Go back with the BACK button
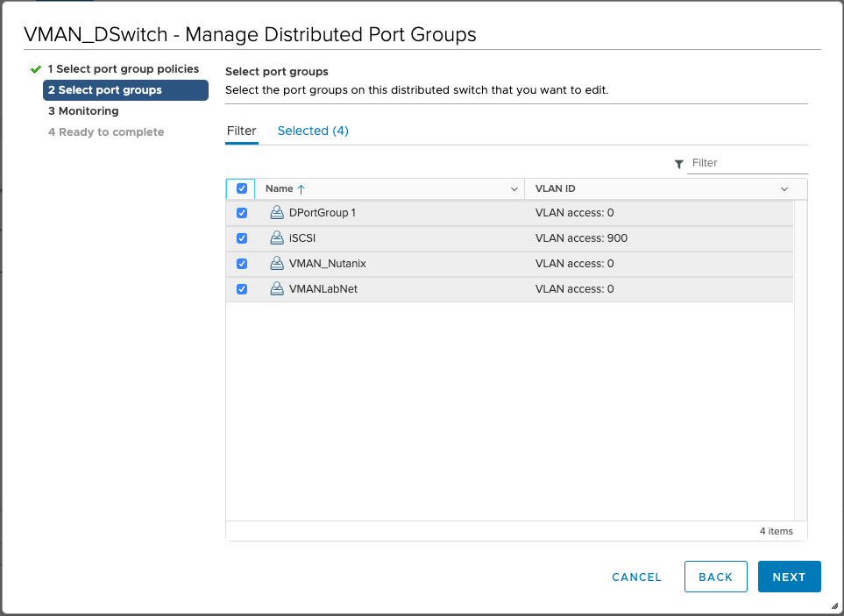The height and width of the screenshot is (616, 844). 715,577
